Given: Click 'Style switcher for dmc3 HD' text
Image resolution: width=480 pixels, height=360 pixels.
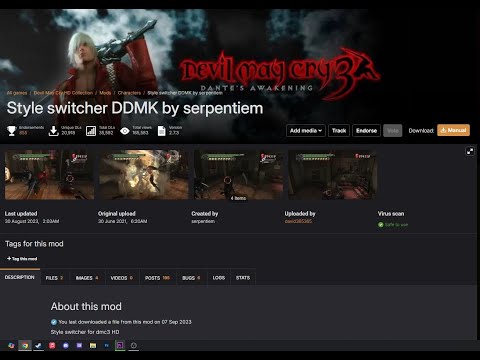Looking at the screenshot, I should point(85,332).
